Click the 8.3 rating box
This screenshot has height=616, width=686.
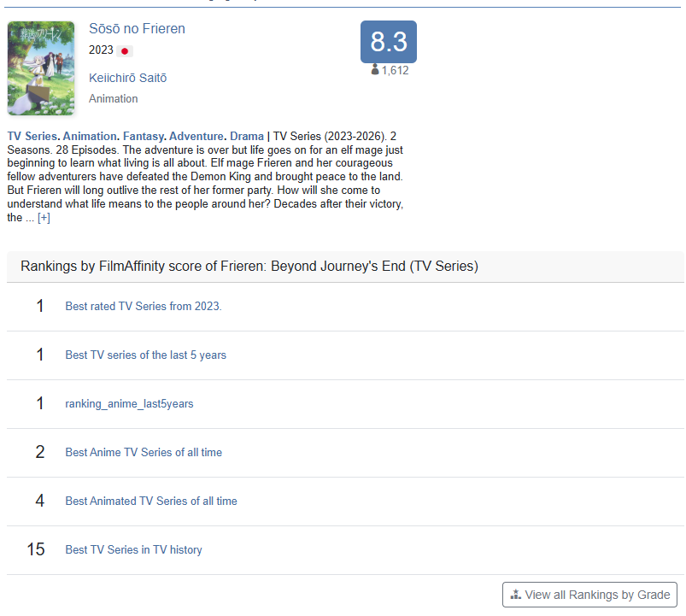point(389,42)
